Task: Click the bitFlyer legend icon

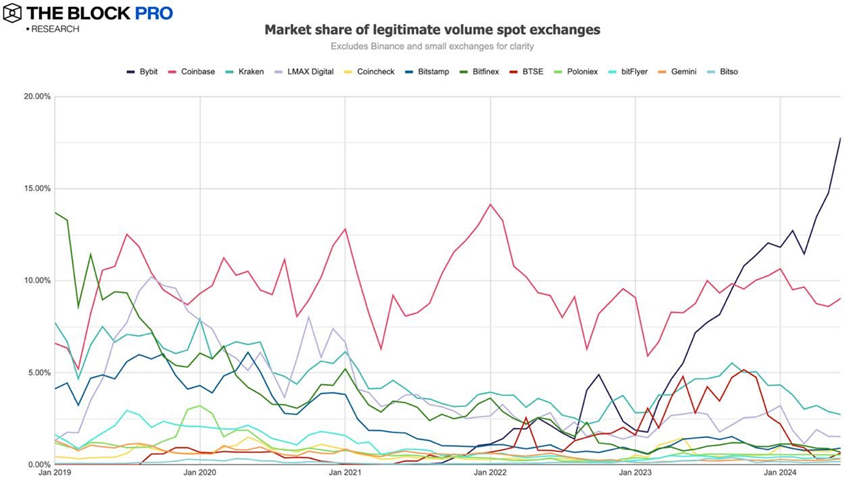Action: pos(613,72)
